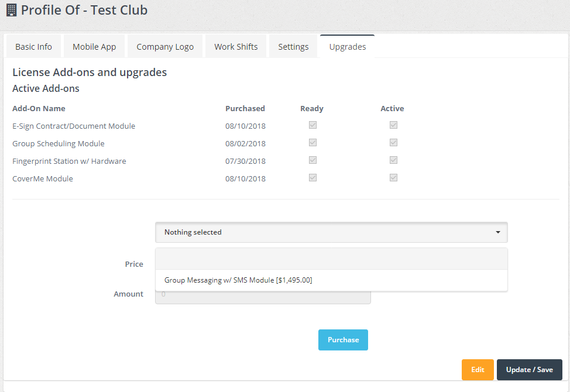This screenshot has width=570, height=392.
Task: Toggle Active checkbox for Group Scheduling Module
Action: coord(394,143)
